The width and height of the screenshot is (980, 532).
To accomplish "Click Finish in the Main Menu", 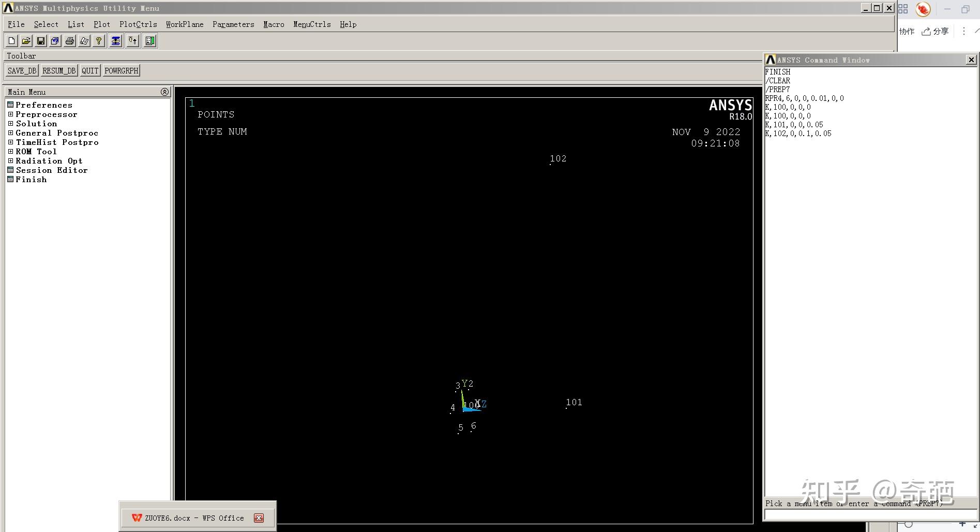I will click(x=31, y=180).
